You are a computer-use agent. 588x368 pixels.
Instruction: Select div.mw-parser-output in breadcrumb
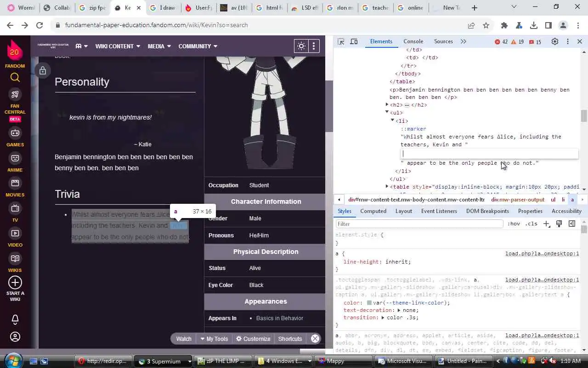point(517,200)
